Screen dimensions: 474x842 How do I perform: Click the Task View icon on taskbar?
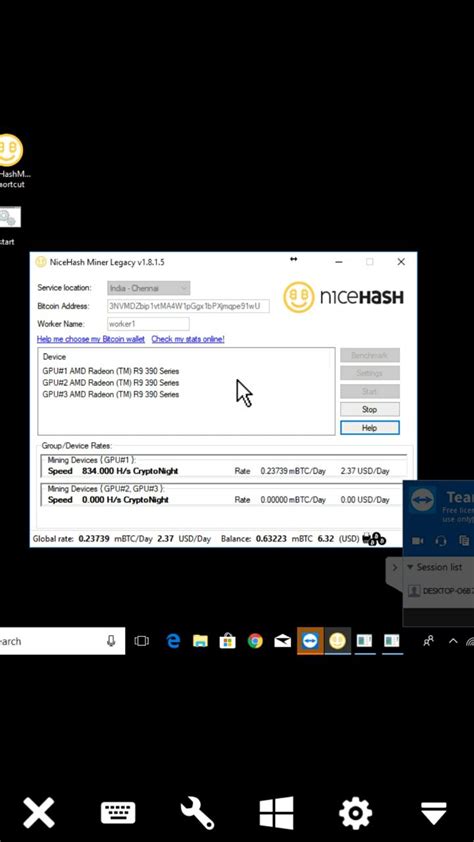142,641
